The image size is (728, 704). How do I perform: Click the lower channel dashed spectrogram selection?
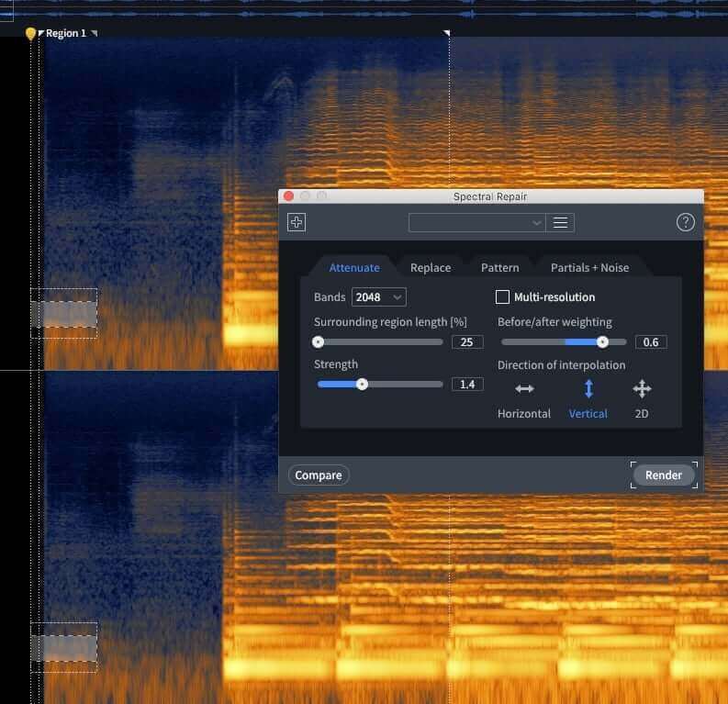tap(64, 647)
